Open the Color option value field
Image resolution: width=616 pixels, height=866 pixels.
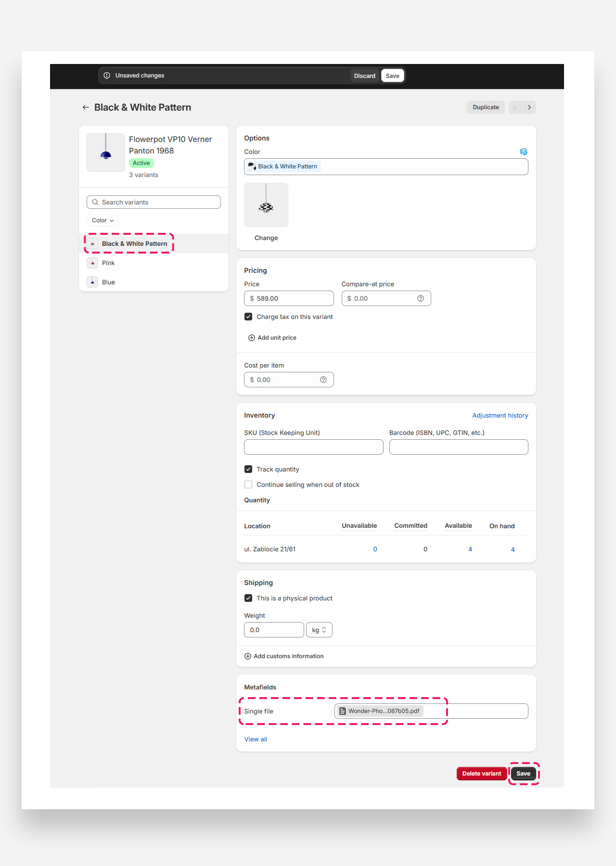423,167
